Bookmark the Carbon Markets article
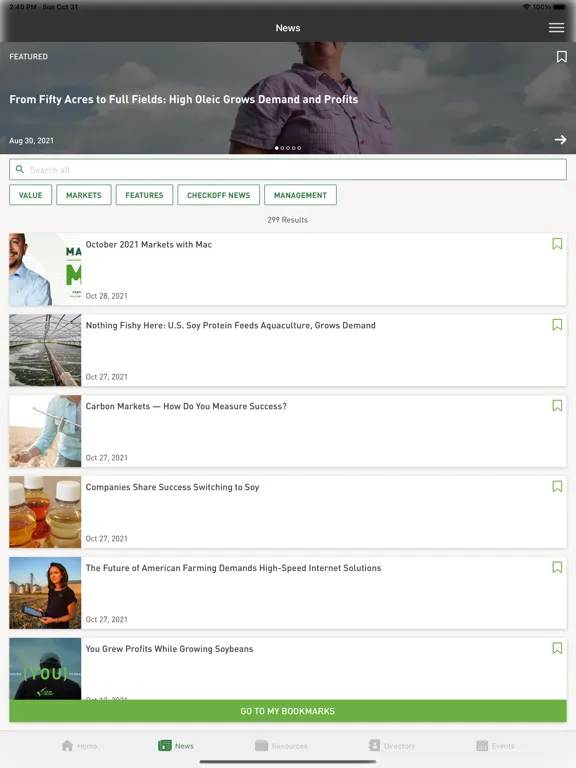 [557, 405]
